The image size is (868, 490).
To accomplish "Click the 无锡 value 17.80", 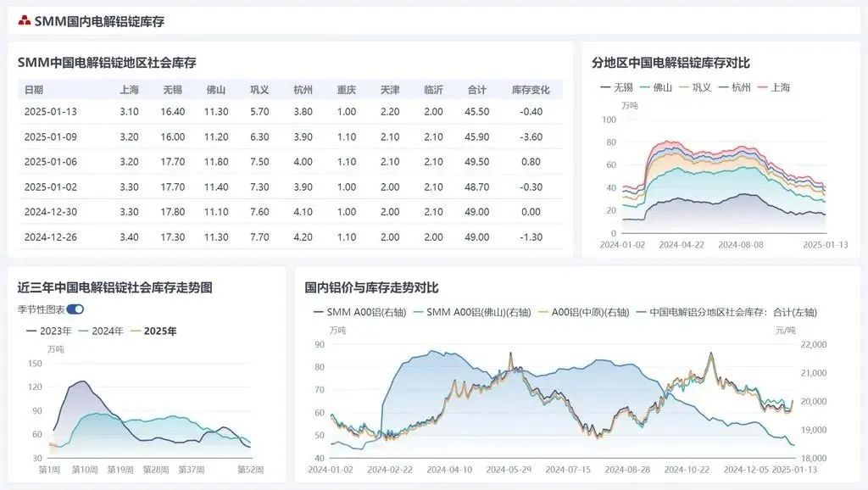I will pos(173,211).
